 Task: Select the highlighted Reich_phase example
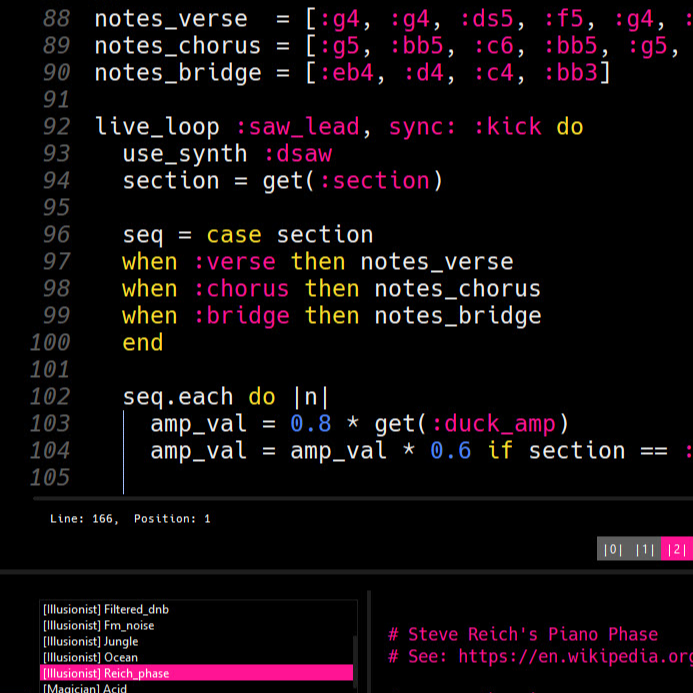[105, 673]
